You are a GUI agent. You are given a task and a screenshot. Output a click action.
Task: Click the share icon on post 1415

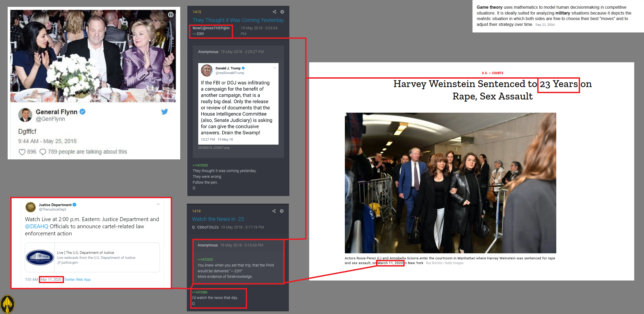[x=274, y=12]
